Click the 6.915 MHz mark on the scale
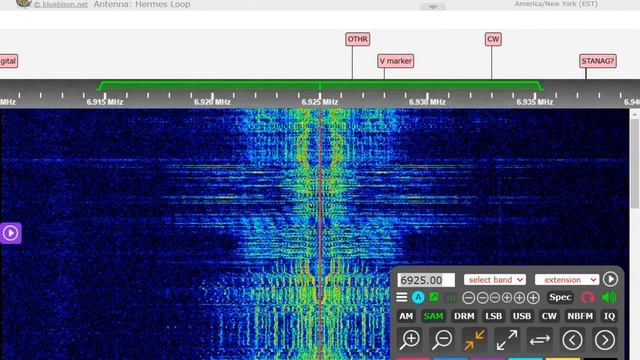The width and height of the screenshot is (640, 360). (x=104, y=102)
